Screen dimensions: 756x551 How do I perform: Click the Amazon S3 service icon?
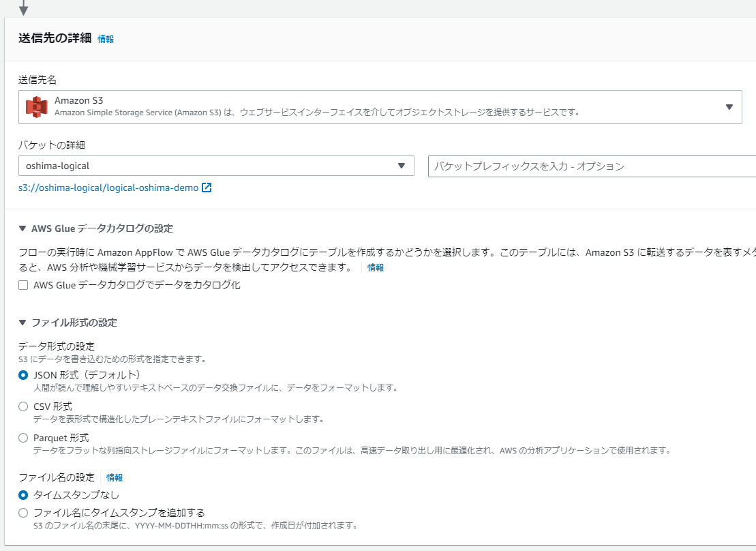coord(37,106)
